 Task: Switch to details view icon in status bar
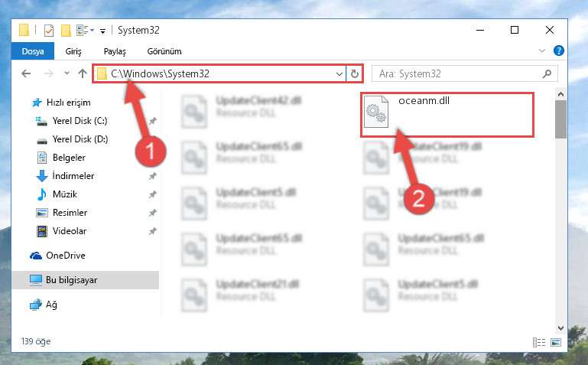click(x=539, y=342)
